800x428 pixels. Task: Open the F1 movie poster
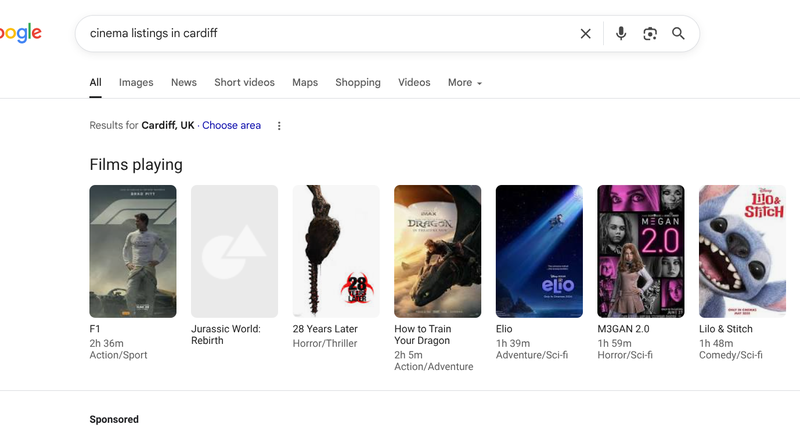[133, 251]
